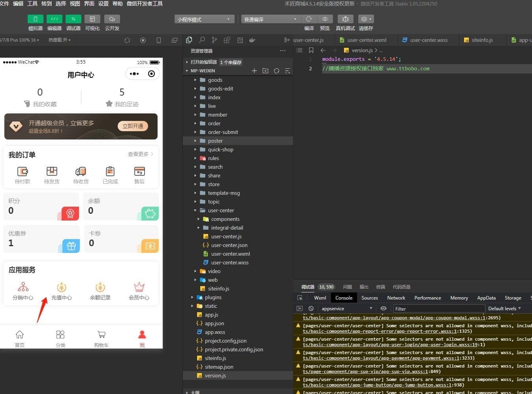This screenshot has height=394, width=532.
Task: Open the clear cache layers dropdown
Action: (366, 19)
